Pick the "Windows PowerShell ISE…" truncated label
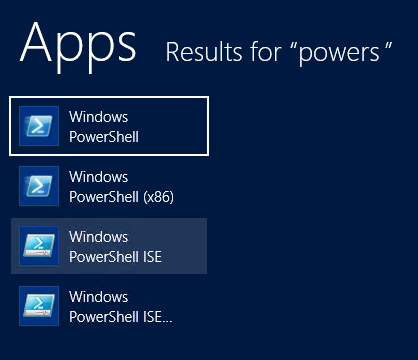This screenshot has width=418, height=360. click(120, 307)
